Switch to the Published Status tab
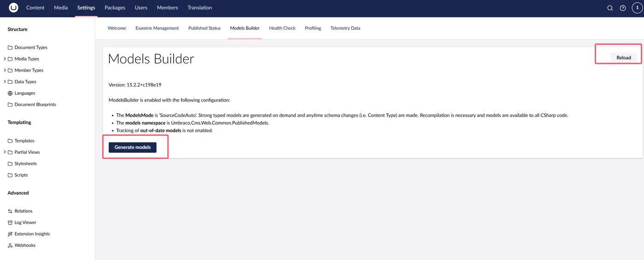The image size is (644, 260). click(205, 28)
